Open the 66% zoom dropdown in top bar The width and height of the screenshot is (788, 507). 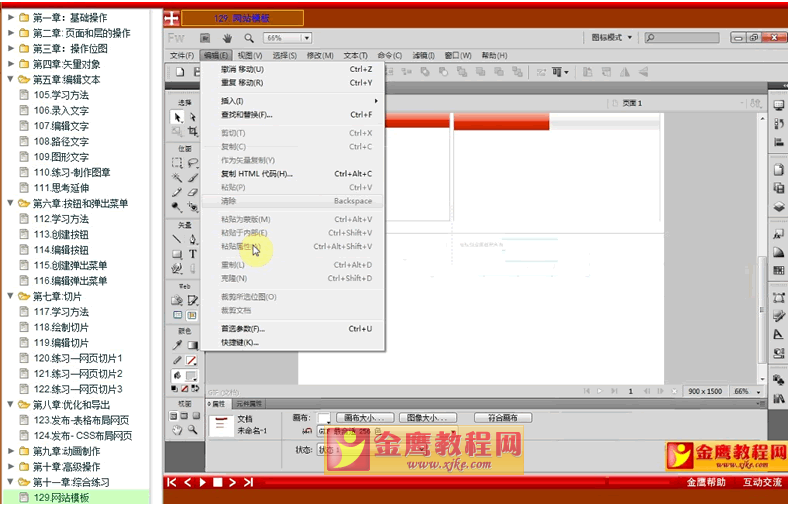(307, 38)
